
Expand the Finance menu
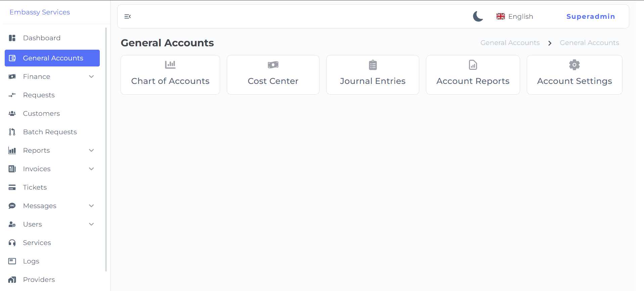36,76
